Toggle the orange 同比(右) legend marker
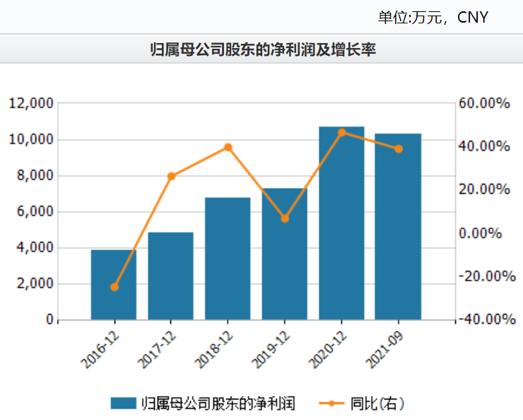Image resolution: width=523 pixels, height=420 pixels. [331, 404]
